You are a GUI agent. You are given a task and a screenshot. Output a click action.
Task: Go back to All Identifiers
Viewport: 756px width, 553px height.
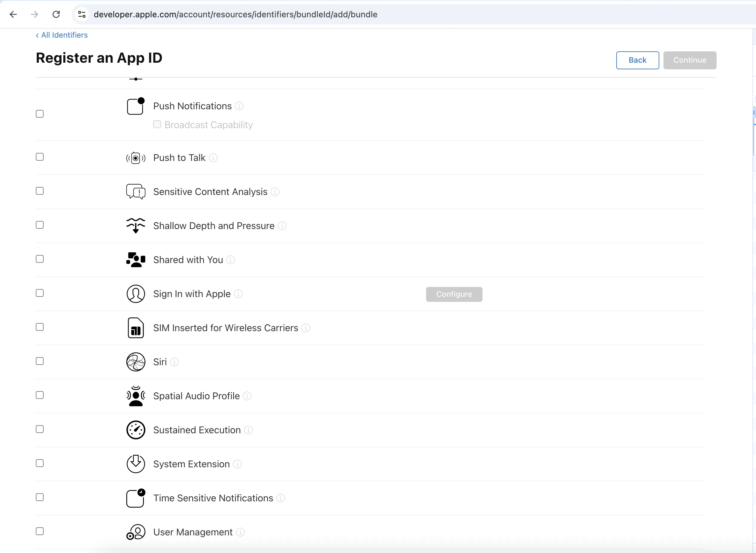(62, 35)
